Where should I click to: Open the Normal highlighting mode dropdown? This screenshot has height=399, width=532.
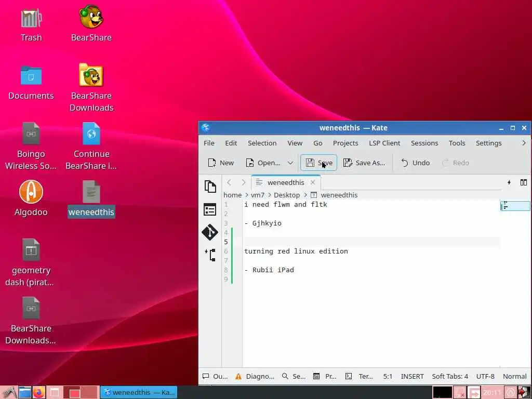[515, 376]
